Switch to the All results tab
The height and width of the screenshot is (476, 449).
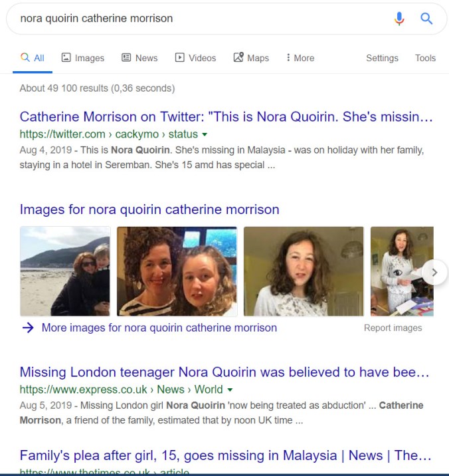click(33, 58)
